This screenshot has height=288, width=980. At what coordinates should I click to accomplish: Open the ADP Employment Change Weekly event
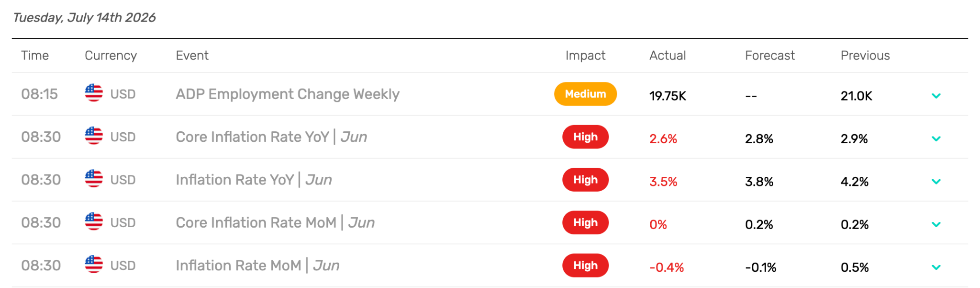tap(288, 94)
